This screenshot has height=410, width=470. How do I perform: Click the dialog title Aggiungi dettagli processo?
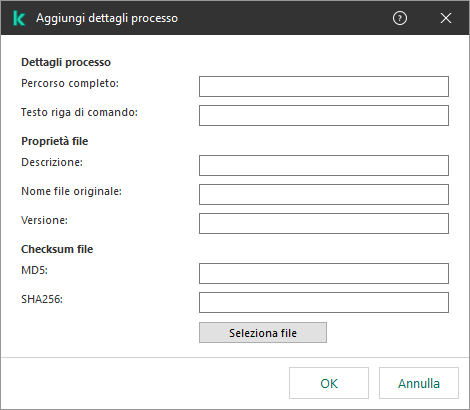[107, 18]
